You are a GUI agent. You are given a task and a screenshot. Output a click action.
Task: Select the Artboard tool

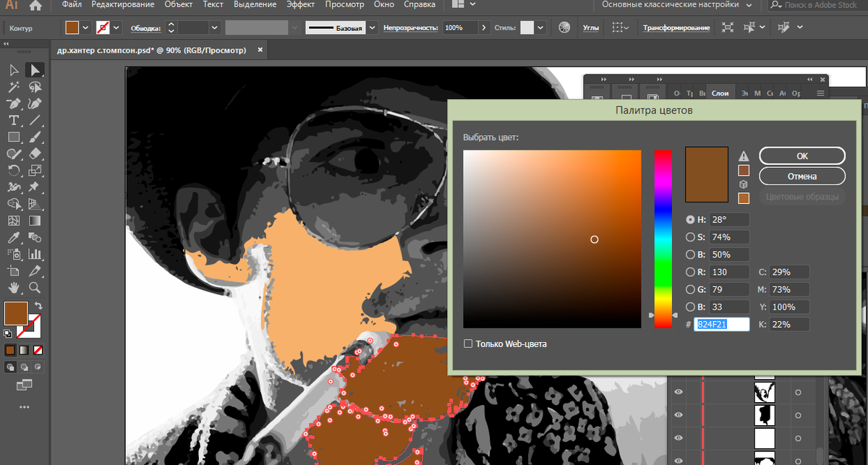coord(14,271)
